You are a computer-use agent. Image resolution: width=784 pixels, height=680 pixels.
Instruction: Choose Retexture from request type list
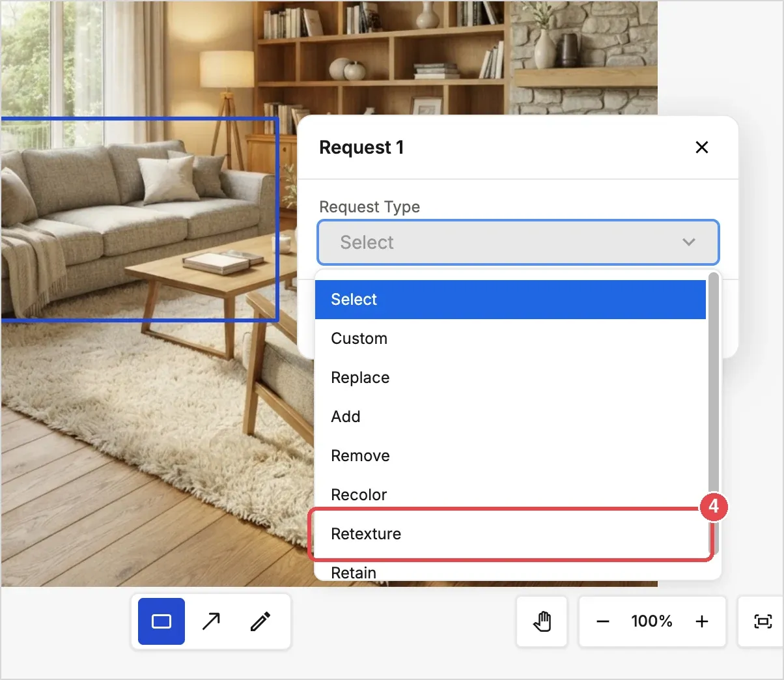[x=511, y=534]
